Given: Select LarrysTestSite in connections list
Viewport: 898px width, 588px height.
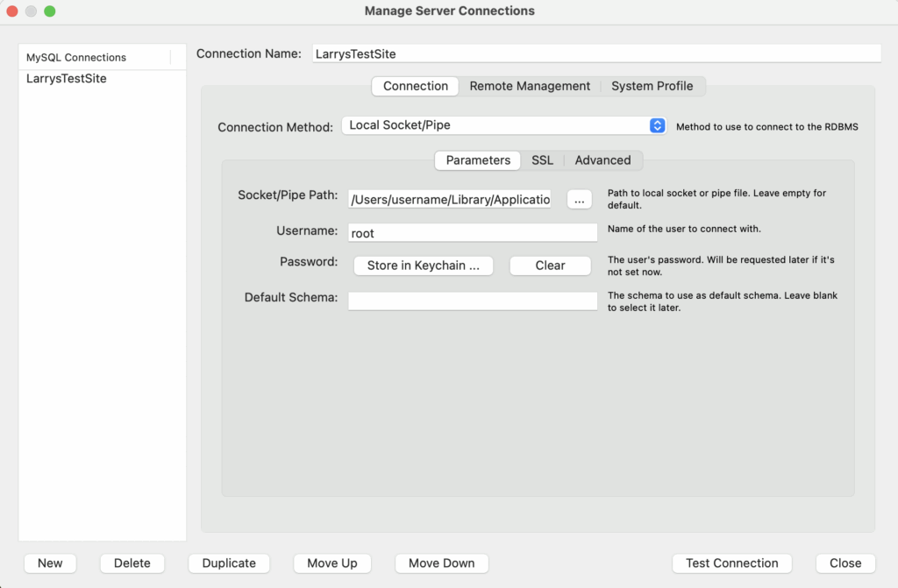Looking at the screenshot, I should coord(67,79).
